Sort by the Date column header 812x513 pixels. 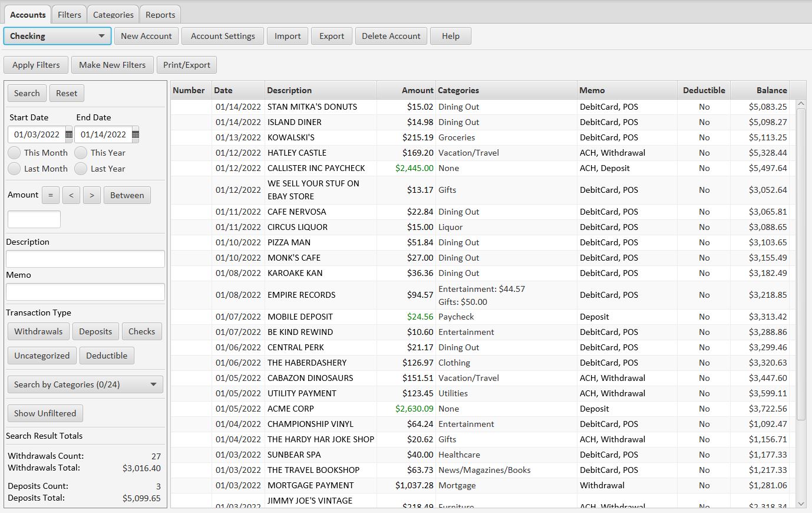pyautogui.click(x=238, y=90)
